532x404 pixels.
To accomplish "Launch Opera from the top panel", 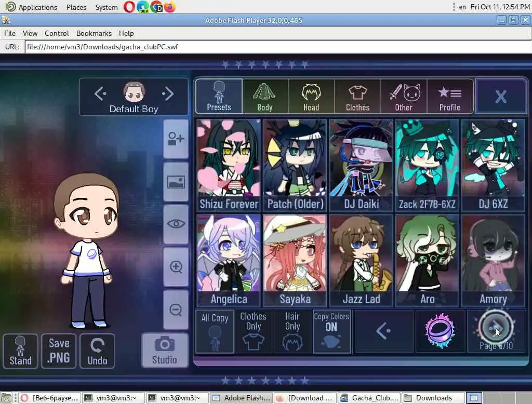I will click(x=129, y=7).
